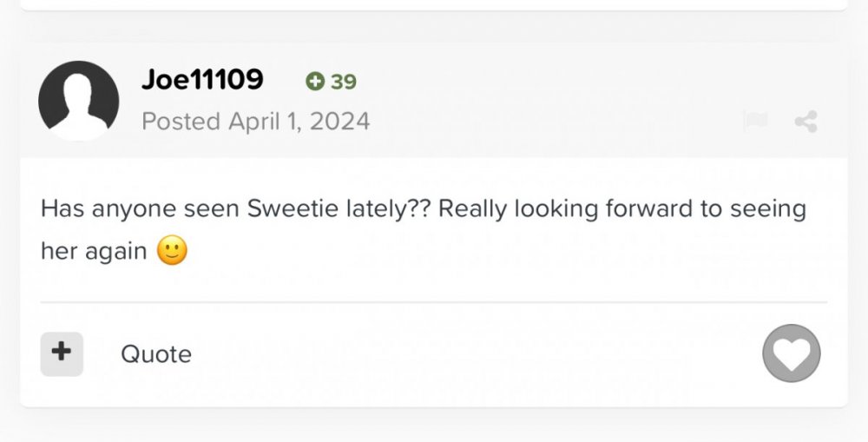View the reputation count 39

343,82
